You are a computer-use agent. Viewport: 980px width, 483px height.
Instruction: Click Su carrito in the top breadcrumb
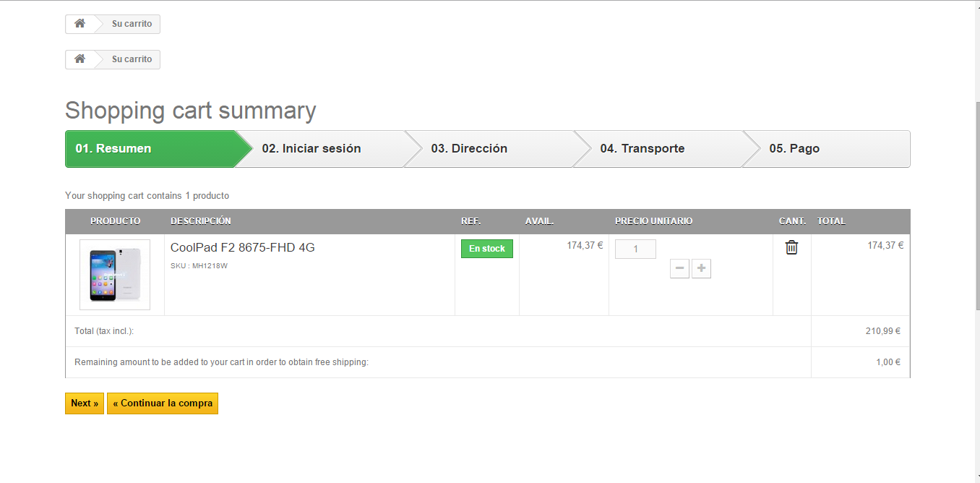pyautogui.click(x=132, y=24)
